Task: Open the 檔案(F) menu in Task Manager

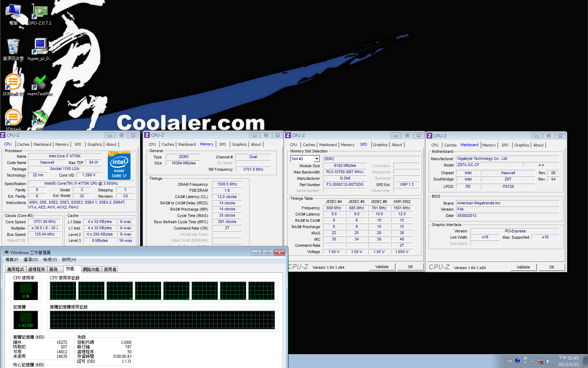Action: 12,260
